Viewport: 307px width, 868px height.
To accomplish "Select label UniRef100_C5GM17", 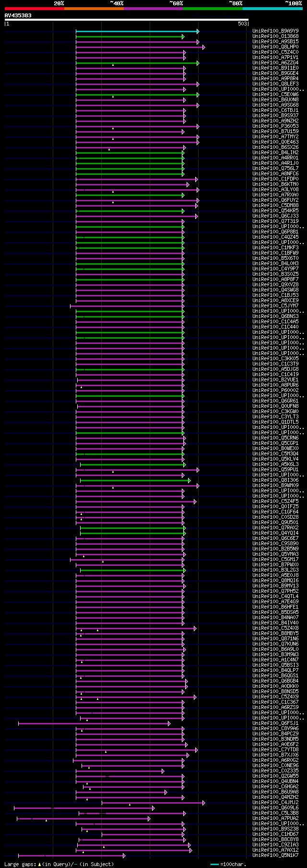I will click(x=275, y=560).
